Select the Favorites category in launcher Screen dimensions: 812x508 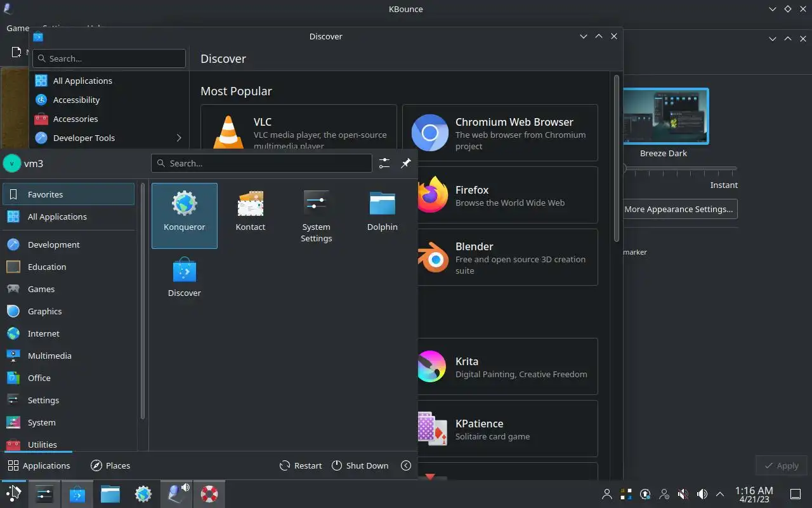(69, 194)
